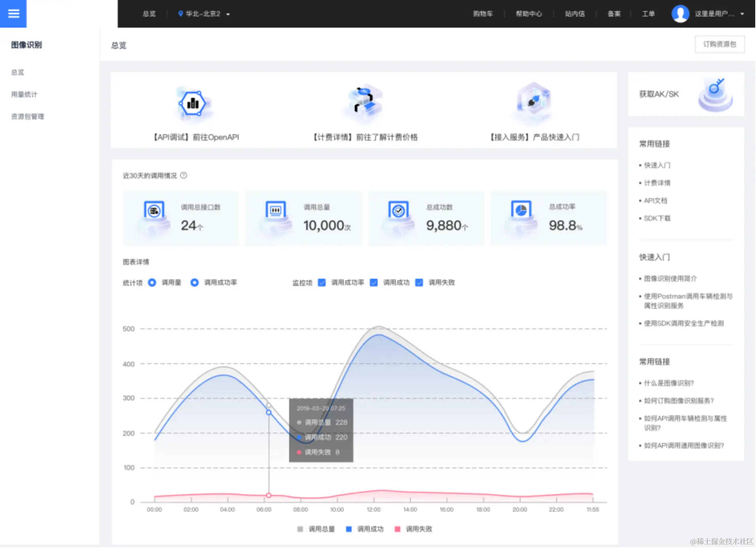This screenshot has height=548, width=756.
Task: Select the 调用成功率 radio button
Action: 195,283
